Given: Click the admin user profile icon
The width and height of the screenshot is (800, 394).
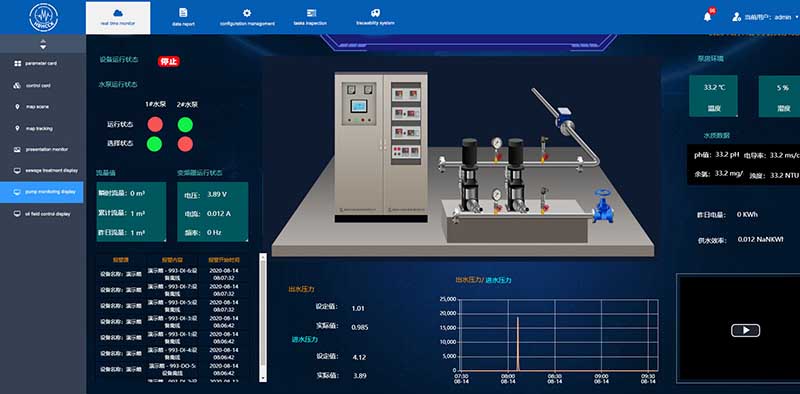Looking at the screenshot, I should tap(736, 17).
